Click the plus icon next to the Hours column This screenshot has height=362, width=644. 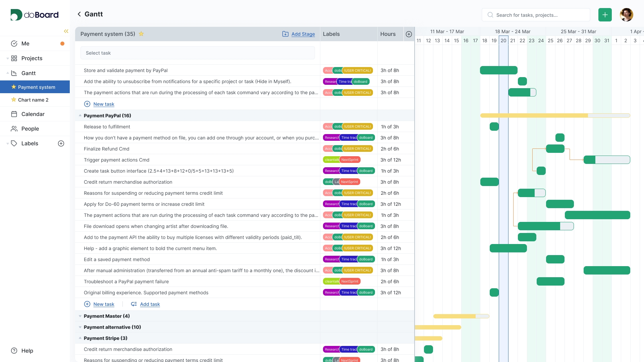pyautogui.click(x=409, y=34)
